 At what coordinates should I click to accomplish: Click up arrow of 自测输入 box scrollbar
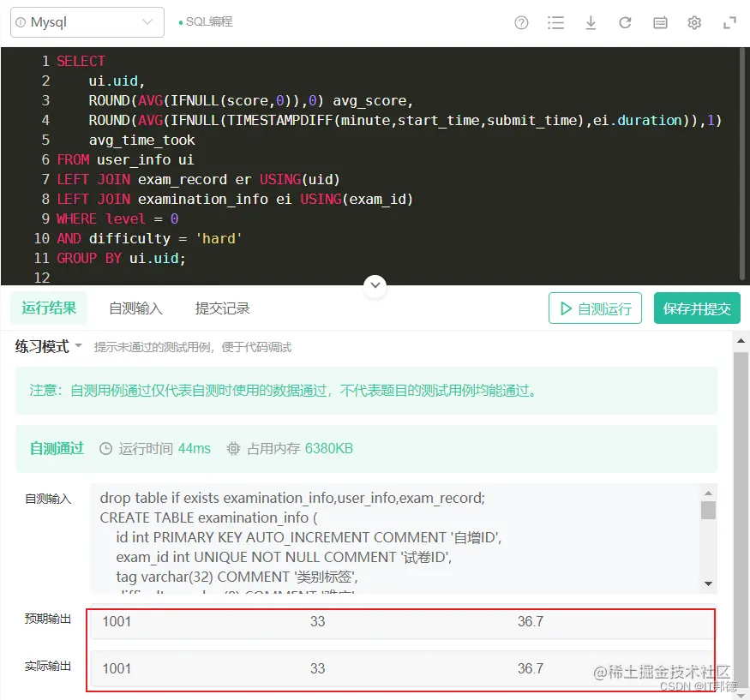click(x=708, y=493)
